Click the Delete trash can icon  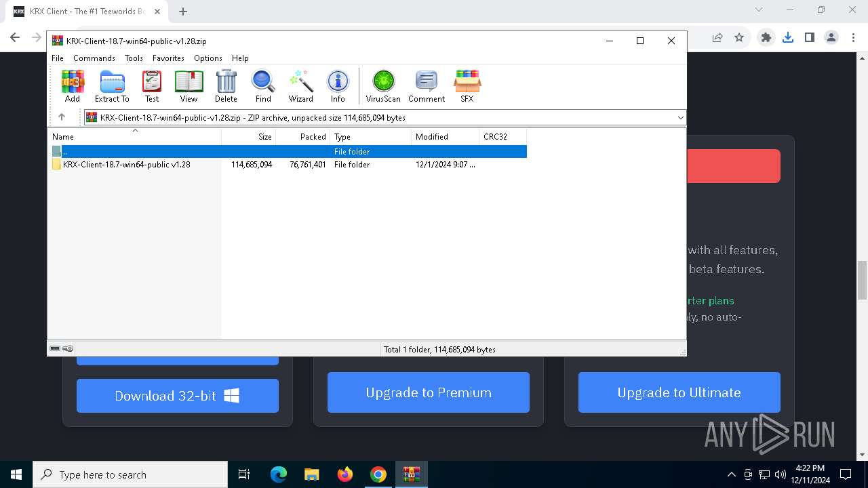226,86
